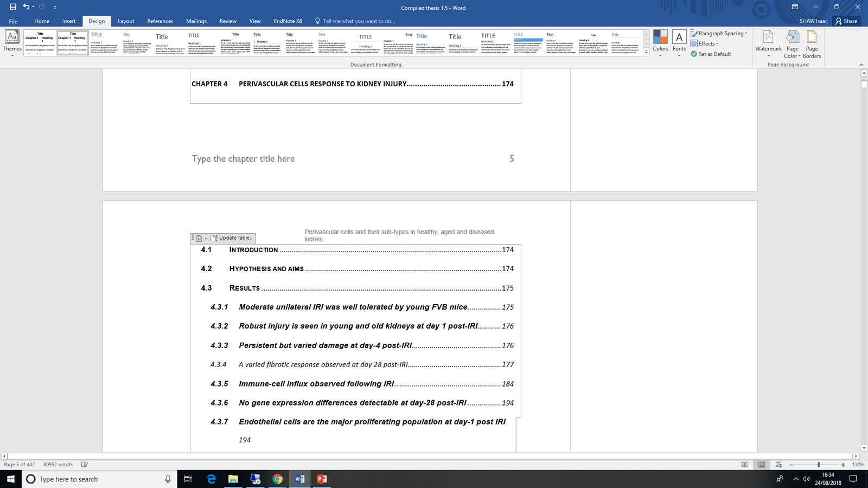Screen dimensions: 868x488
Task: Click the Share button
Action: click(846, 21)
